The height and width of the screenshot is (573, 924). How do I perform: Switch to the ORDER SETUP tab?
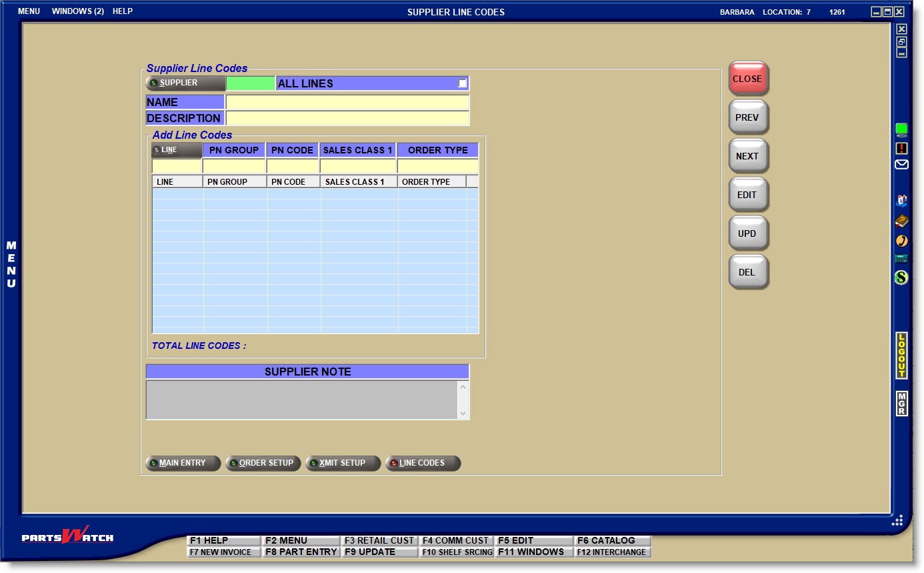point(265,463)
